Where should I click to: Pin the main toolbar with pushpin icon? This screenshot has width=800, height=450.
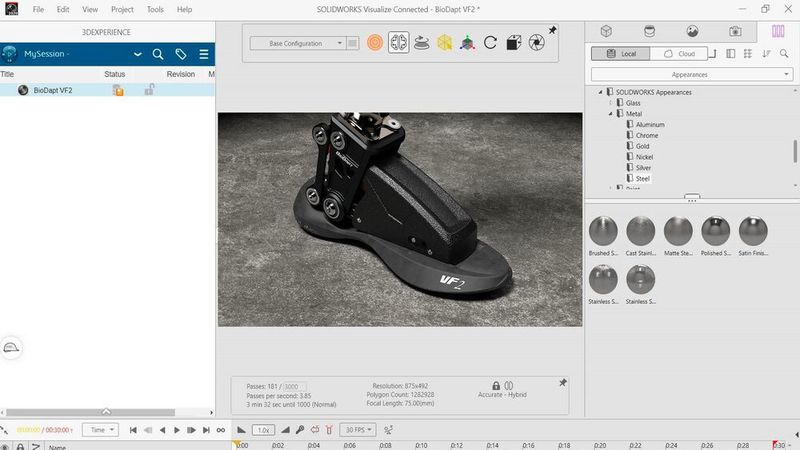point(553,30)
